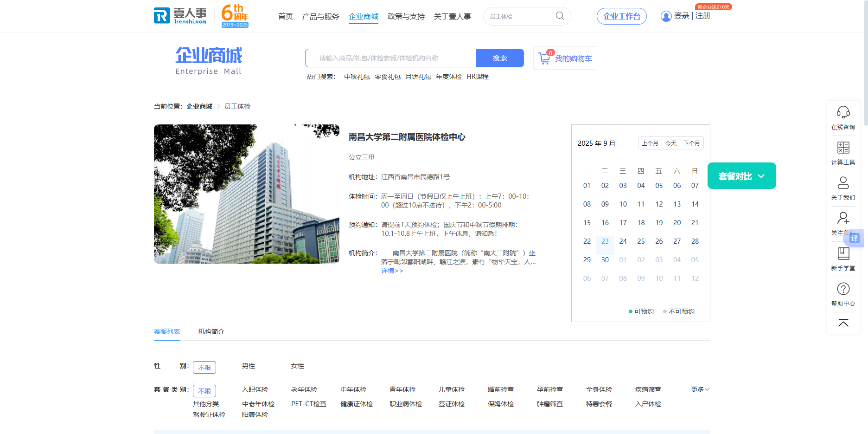Viewport: 868px width, 434px height.
Task: Filter by 阳康体检 category
Action: coord(255,415)
